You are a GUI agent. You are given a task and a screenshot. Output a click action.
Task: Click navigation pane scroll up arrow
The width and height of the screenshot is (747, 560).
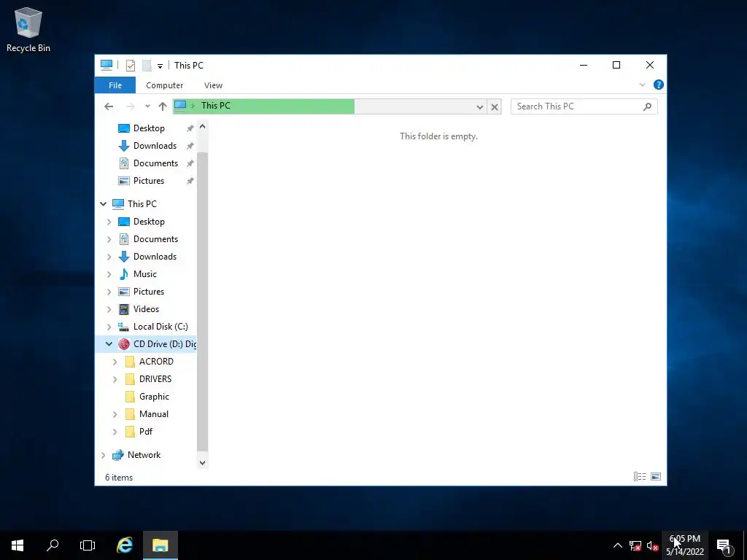[203, 127]
